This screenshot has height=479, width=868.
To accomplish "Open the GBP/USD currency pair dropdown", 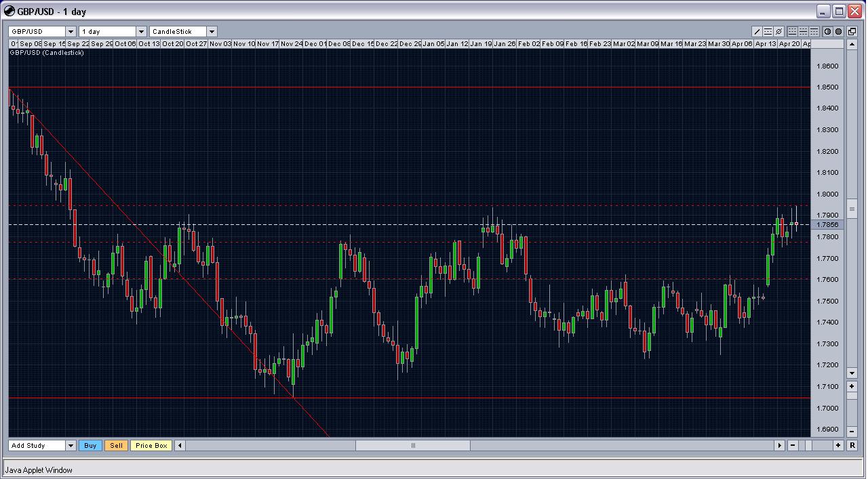I will 71,32.
